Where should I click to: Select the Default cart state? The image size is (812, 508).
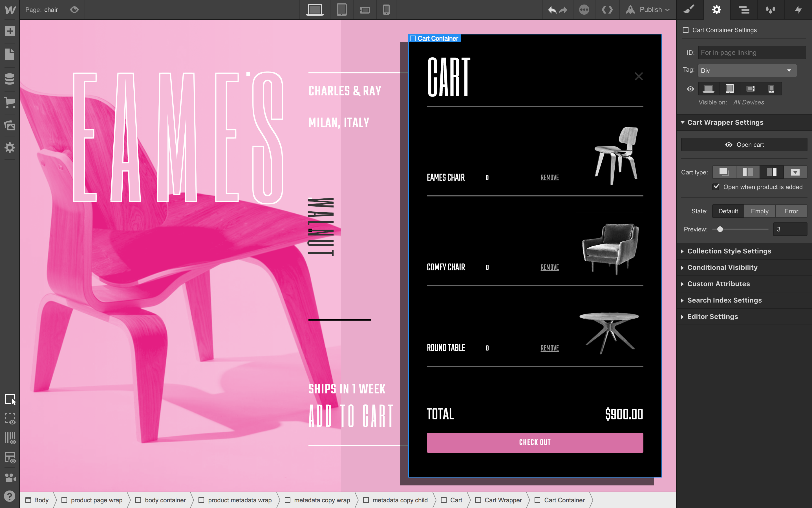tap(728, 211)
